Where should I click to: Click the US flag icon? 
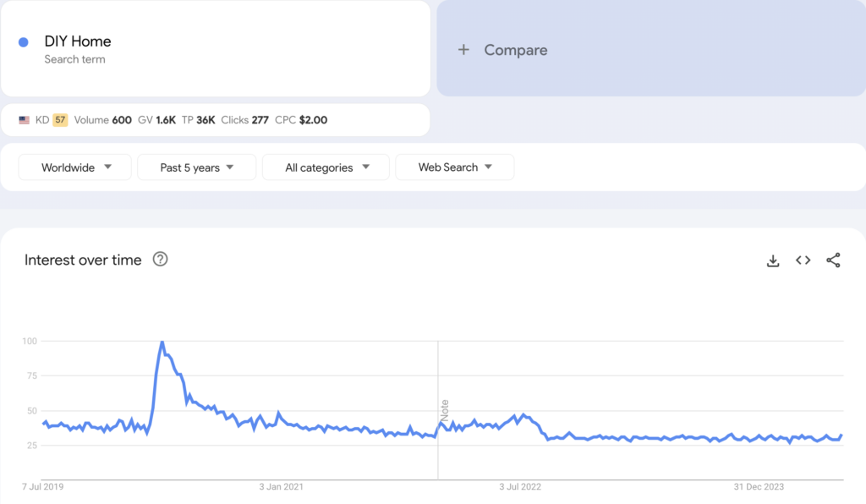pos(25,120)
